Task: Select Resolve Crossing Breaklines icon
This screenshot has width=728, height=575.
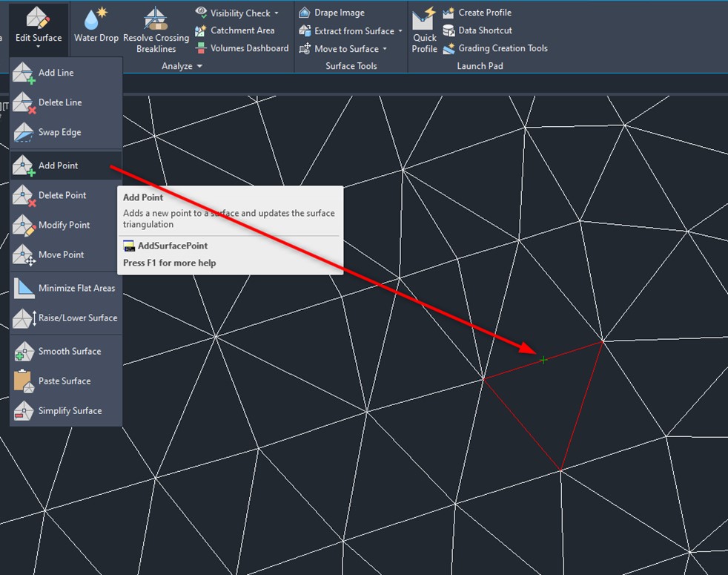Action: (156, 19)
